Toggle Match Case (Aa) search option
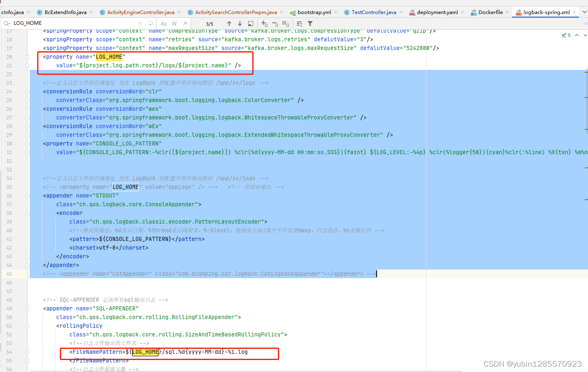The width and height of the screenshot is (588, 372). click(x=164, y=24)
